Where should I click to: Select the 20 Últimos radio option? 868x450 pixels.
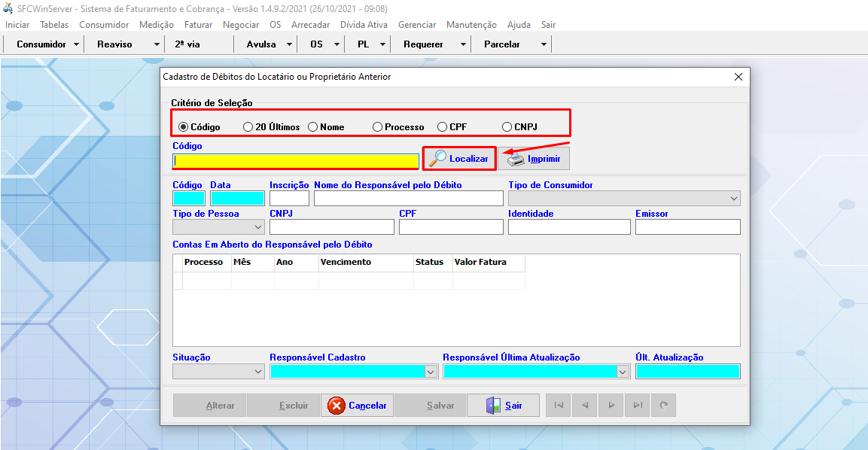[248, 127]
